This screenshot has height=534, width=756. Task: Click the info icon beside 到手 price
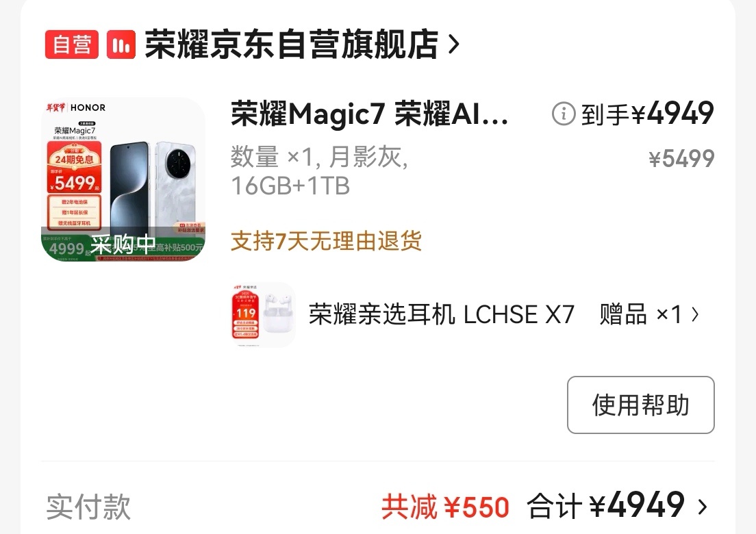(564, 114)
